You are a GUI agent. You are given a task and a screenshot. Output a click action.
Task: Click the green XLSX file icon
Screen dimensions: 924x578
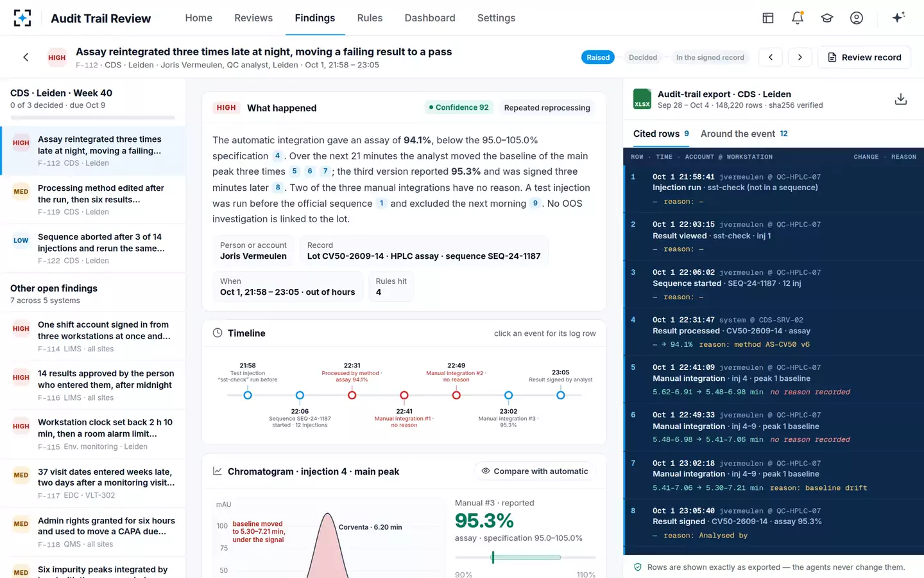coord(642,99)
